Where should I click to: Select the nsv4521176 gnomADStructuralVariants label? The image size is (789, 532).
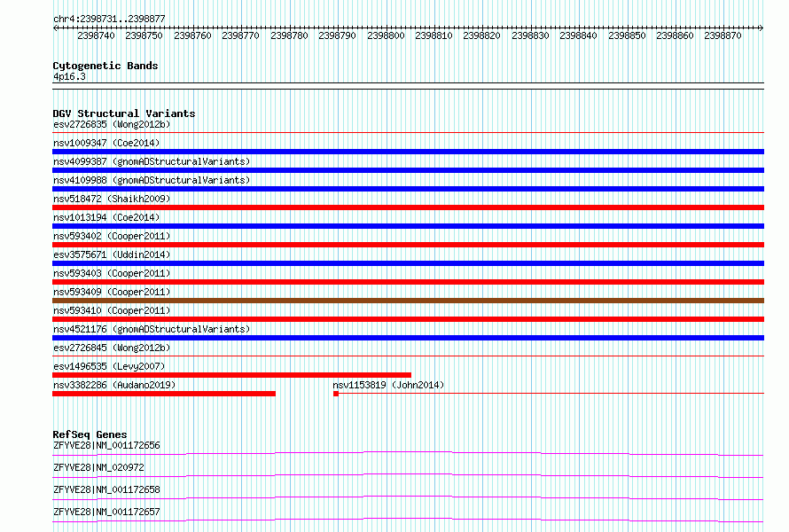(x=152, y=329)
